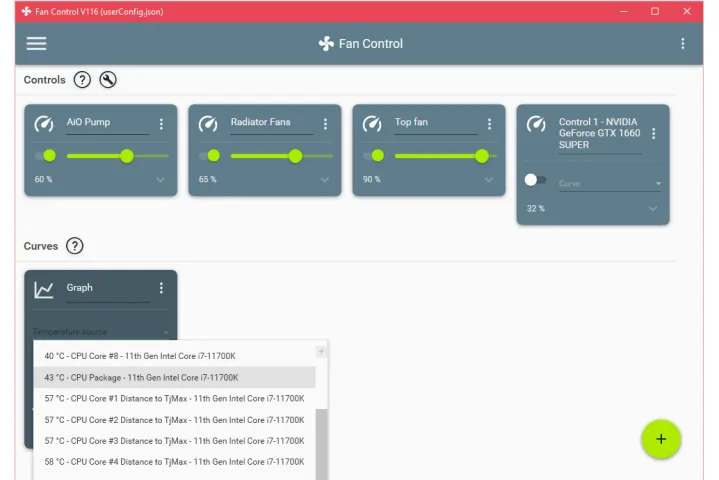Open Curves help question mark icon
The width and height of the screenshot is (719, 480).
tap(74, 246)
